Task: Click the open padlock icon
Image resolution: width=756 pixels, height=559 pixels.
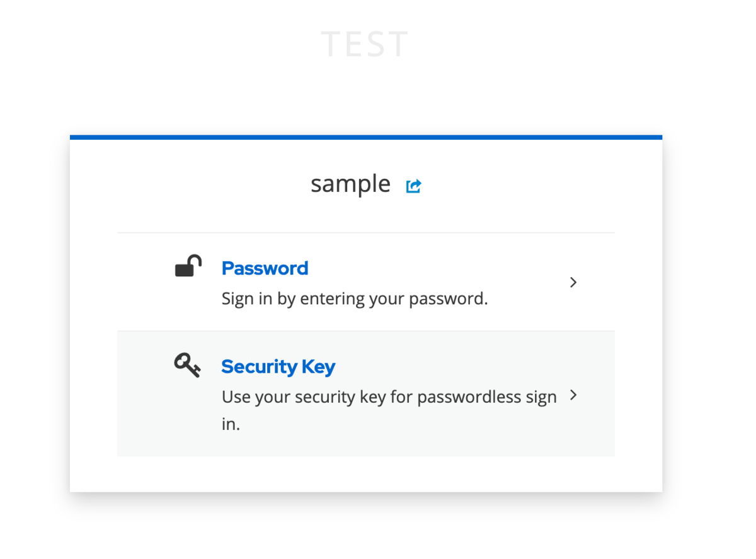Action: pyautogui.click(x=188, y=266)
